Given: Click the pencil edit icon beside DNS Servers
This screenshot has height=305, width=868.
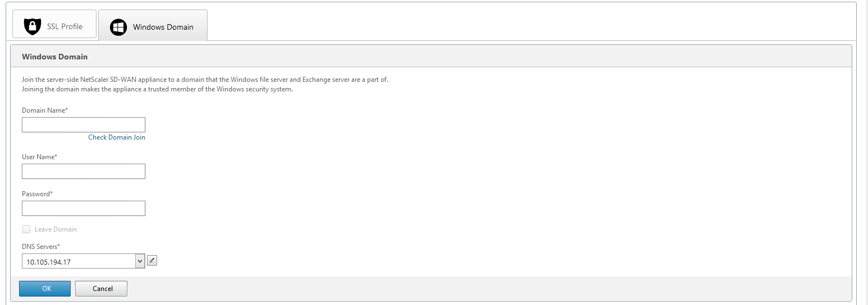Looking at the screenshot, I should [152, 260].
